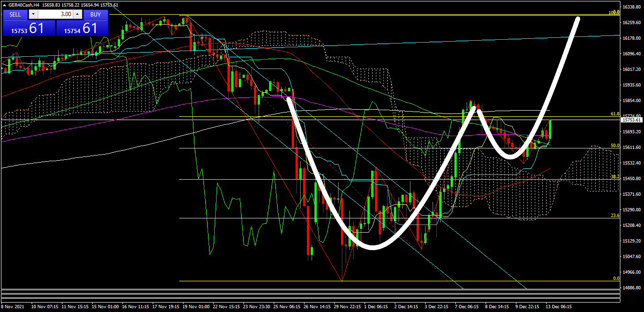Image resolution: width=644 pixels, height=312 pixels.
Task: Select the 50.0 Fibonacci level label
Action: [x=615, y=146]
